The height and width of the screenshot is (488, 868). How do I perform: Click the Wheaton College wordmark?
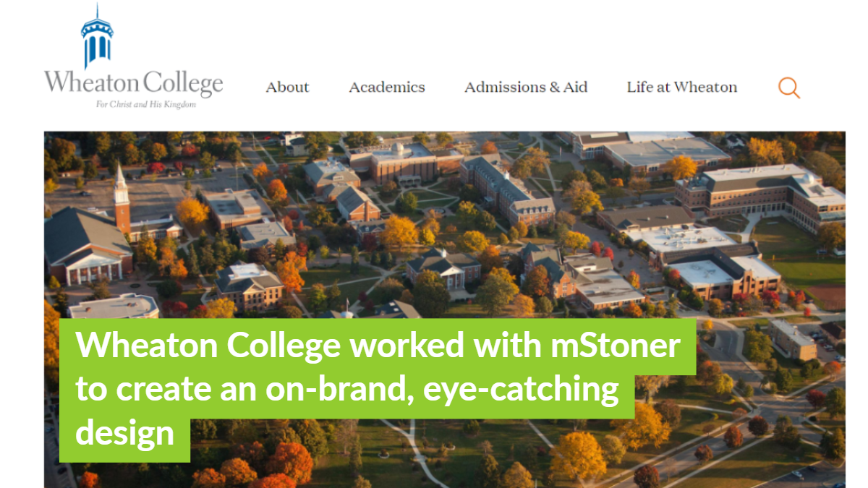(133, 82)
